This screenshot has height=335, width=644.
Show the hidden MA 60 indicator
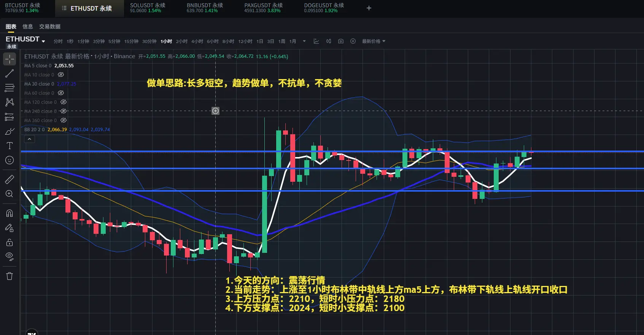[61, 93]
